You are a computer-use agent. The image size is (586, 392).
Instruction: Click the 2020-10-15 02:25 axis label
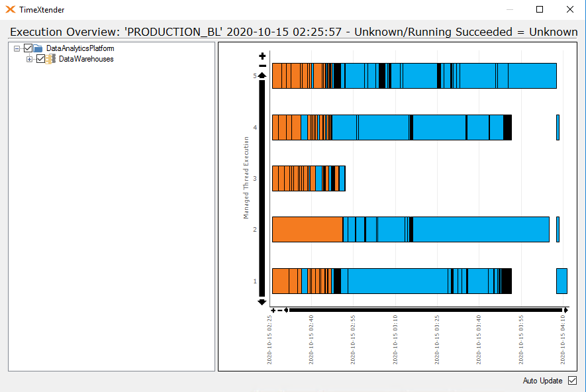point(269,340)
